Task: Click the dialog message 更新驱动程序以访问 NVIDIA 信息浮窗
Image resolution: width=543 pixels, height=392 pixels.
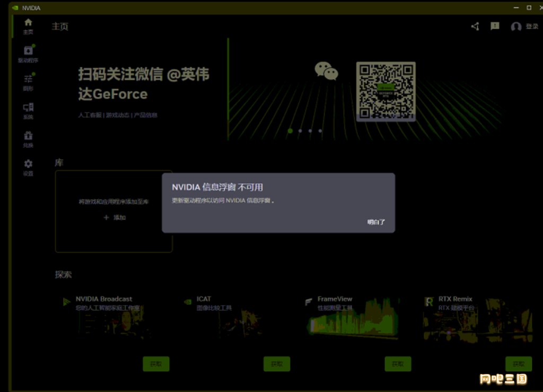Action: pos(223,201)
